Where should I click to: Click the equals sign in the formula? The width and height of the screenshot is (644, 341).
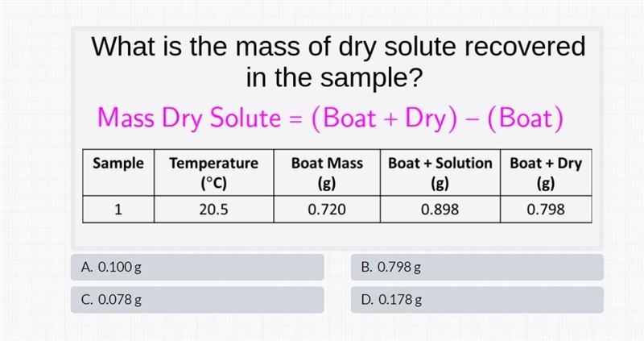tap(296, 120)
